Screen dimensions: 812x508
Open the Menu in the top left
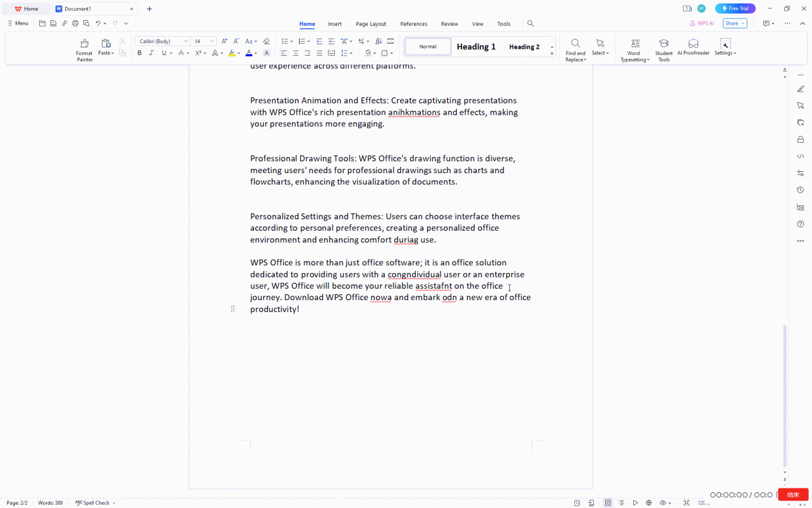click(x=18, y=23)
